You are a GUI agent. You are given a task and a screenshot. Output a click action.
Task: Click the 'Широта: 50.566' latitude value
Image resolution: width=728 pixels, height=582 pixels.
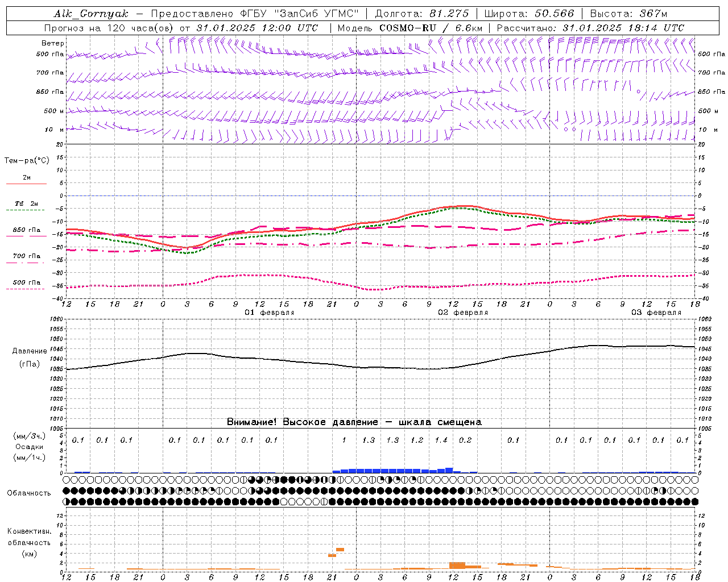point(530,14)
